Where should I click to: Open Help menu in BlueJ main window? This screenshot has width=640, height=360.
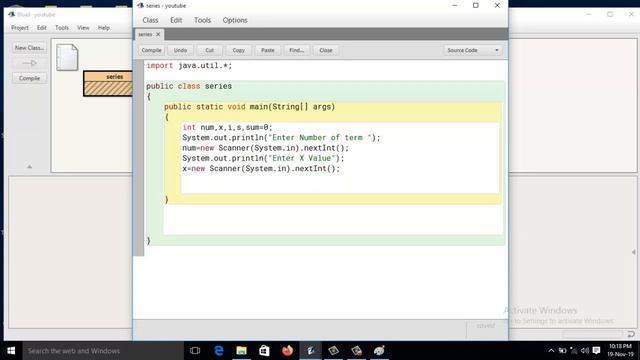tap(104, 28)
